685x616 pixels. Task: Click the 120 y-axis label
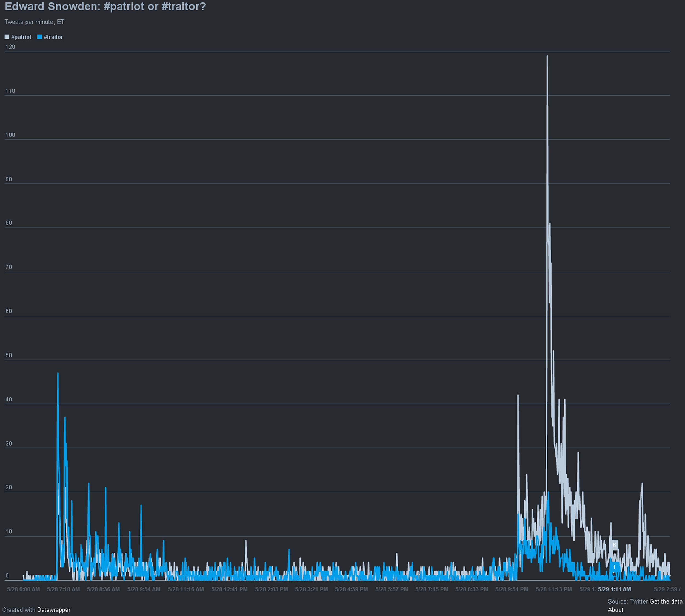pyautogui.click(x=10, y=47)
